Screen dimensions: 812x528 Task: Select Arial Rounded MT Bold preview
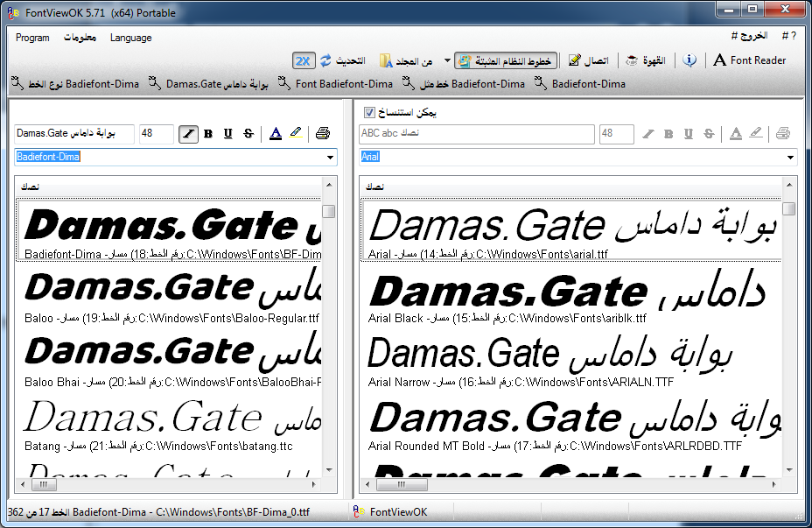(571, 423)
